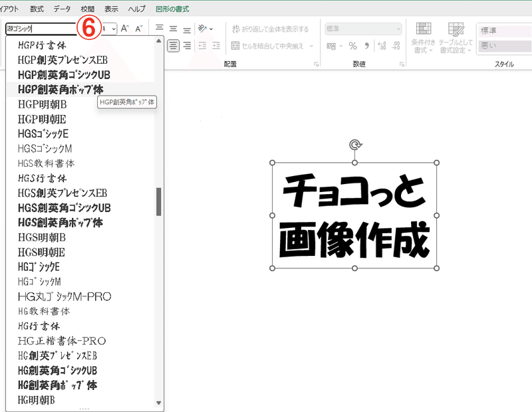This screenshot has width=532, height=412.
Task: Select HGP行書体 font
Action: point(80,45)
